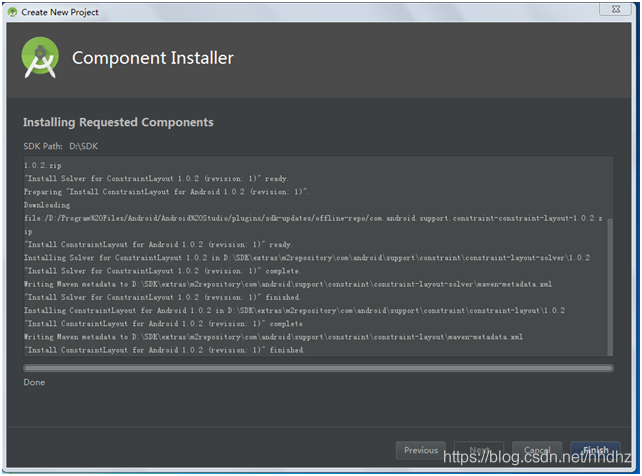Click log line 'Installing Solver for ConstraintLayout 1.0.2 in'
This screenshot has height=476, width=642.
[307, 258]
